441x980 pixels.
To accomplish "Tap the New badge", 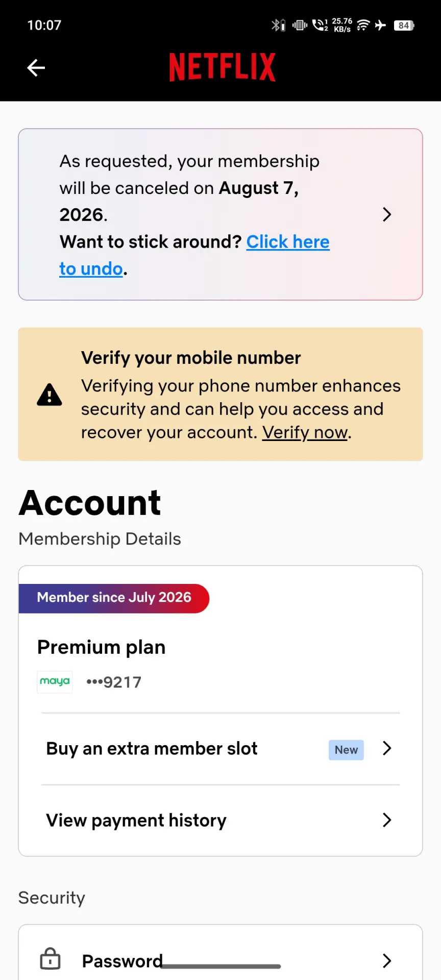I will tap(346, 750).
